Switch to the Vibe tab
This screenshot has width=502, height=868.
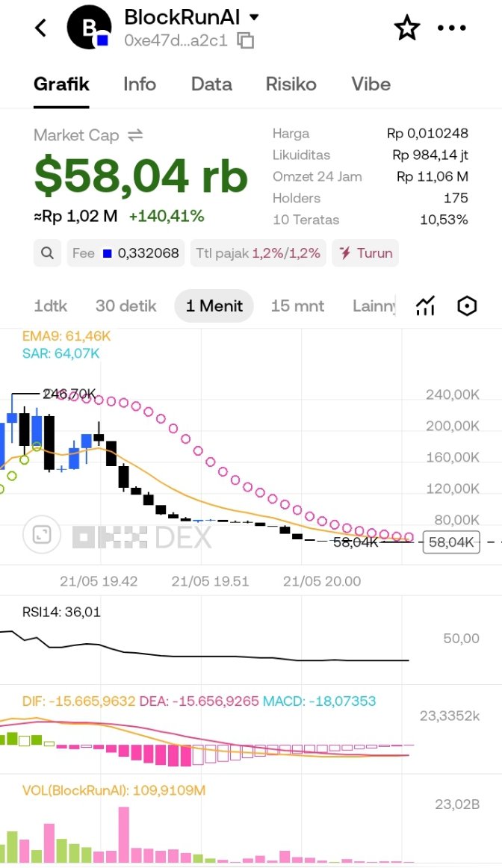point(371,84)
